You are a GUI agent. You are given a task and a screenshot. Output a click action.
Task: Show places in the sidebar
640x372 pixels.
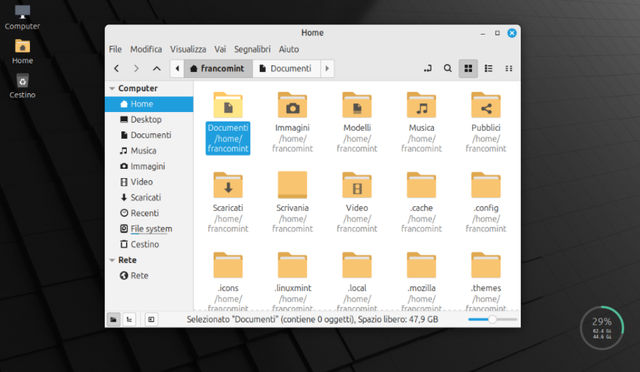tap(113, 319)
